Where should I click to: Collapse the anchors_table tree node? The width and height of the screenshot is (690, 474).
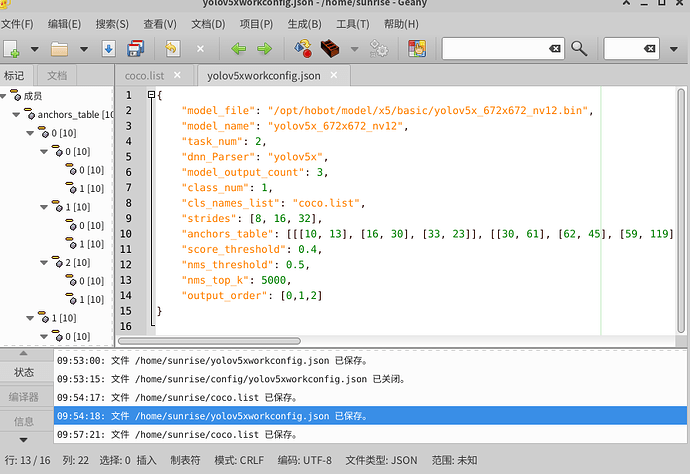[16, 114]
